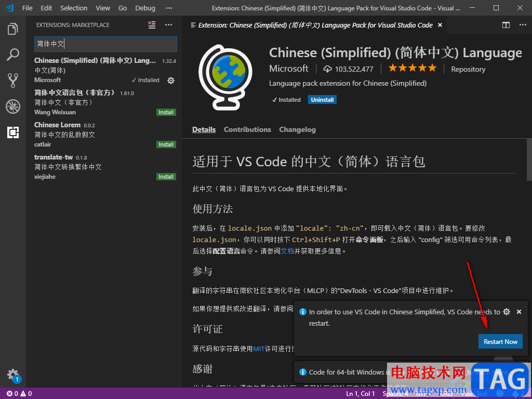This screenshot has height=399, width=532.
Task: Open the Debug menu
Action: tap(145, 8)
